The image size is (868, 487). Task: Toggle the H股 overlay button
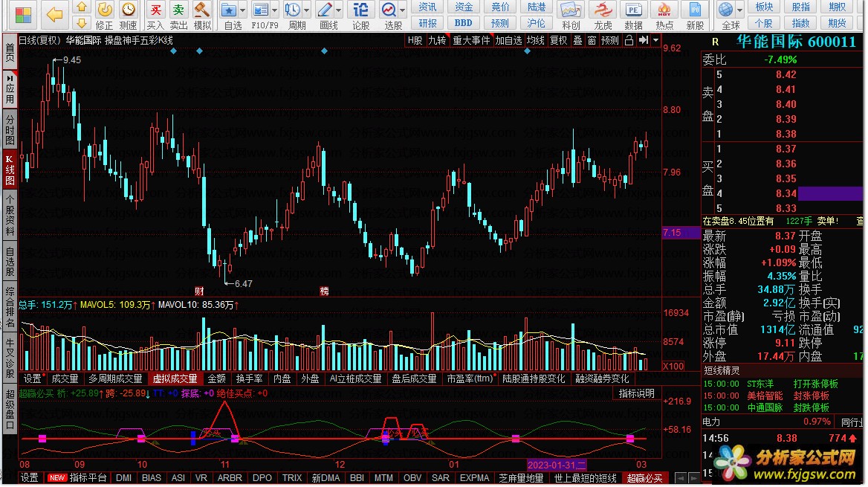(415, 40)
